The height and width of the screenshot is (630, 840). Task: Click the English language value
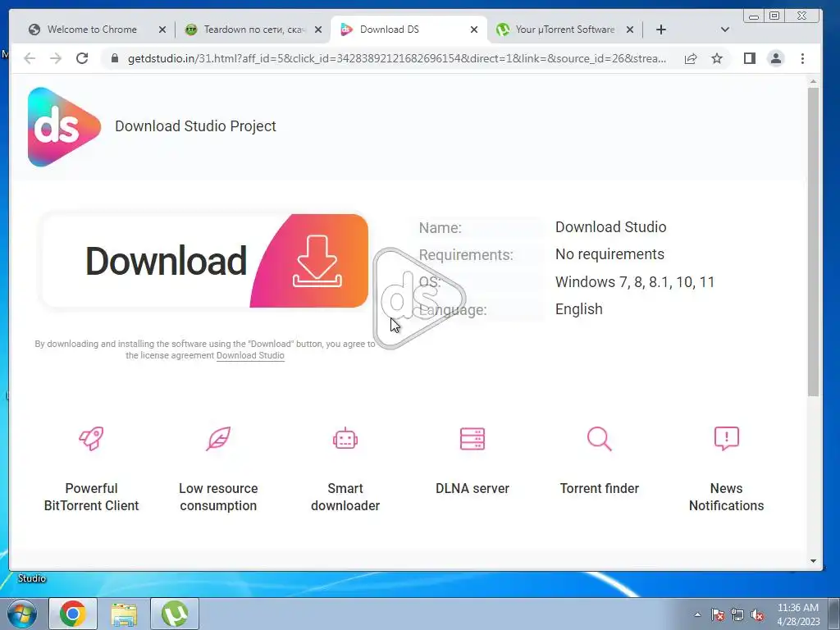[x=578, y=309]
